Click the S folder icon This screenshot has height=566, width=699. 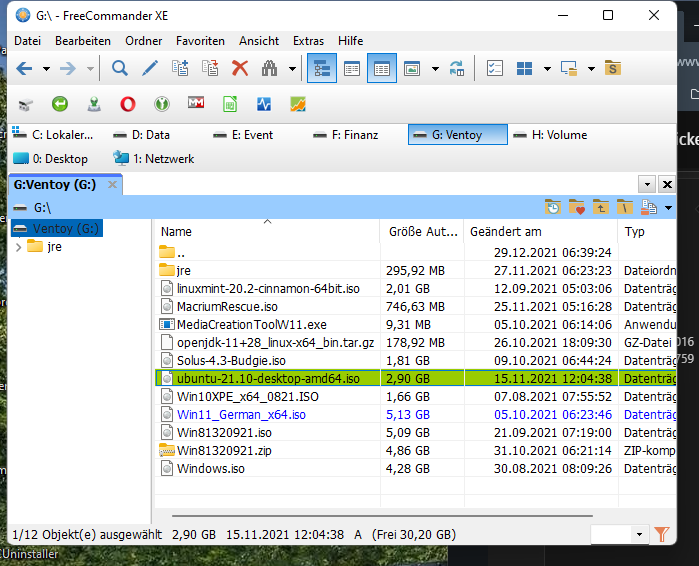(613, 69)
